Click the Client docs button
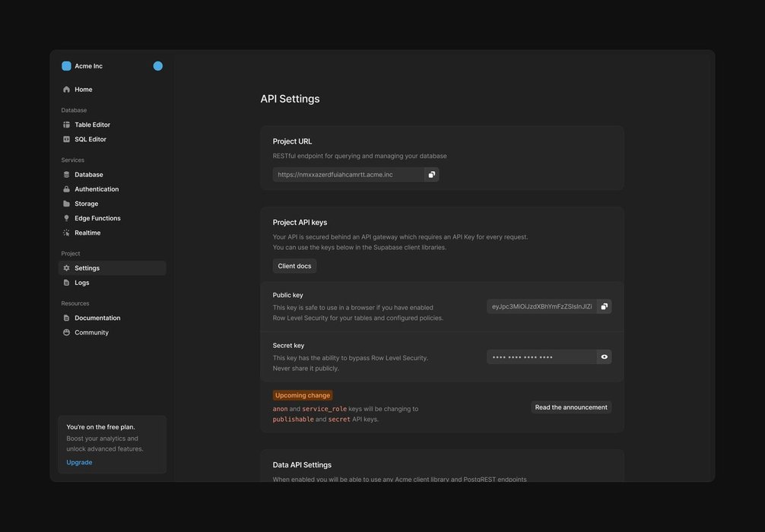This screenshot has width=765, height=532. (294, 266)
